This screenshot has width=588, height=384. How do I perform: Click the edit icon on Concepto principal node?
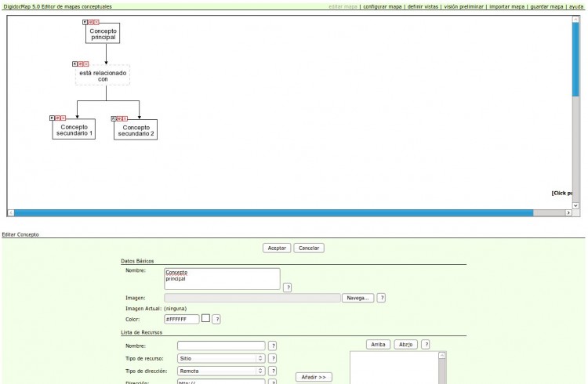[90, 22]
